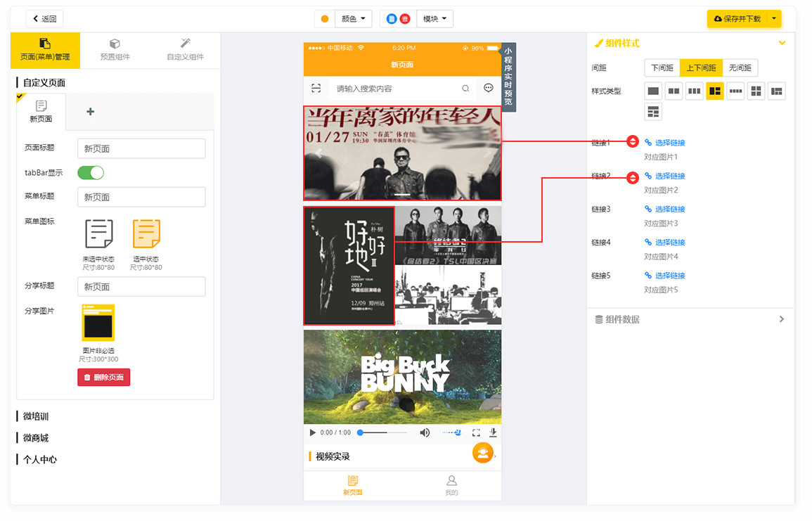Play the Big Buck Bunny video

pos(312,432)
